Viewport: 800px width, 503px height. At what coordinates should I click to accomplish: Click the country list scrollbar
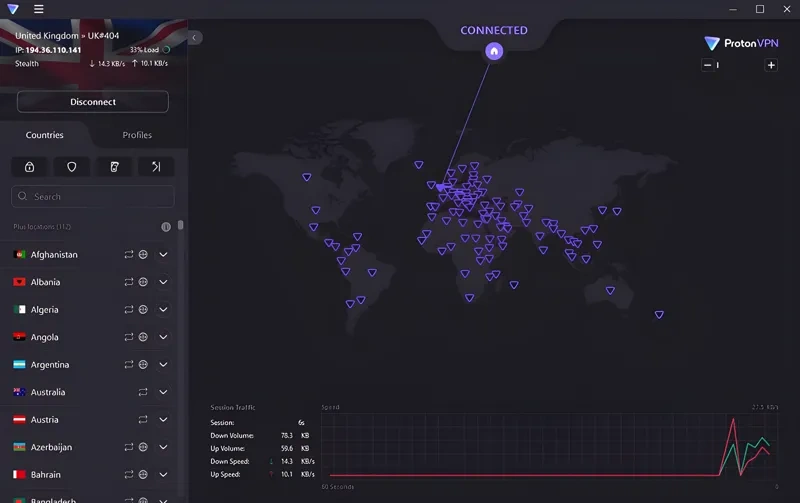181,225
